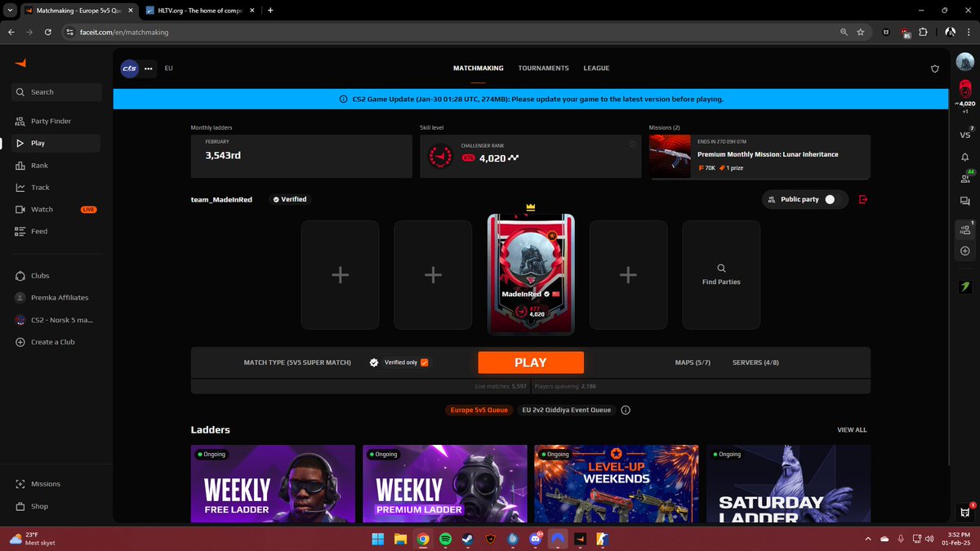The height and width of the screenshot is (551, 980).
Task: Click VIEW ALL ladders
Action: pos(852,429)
